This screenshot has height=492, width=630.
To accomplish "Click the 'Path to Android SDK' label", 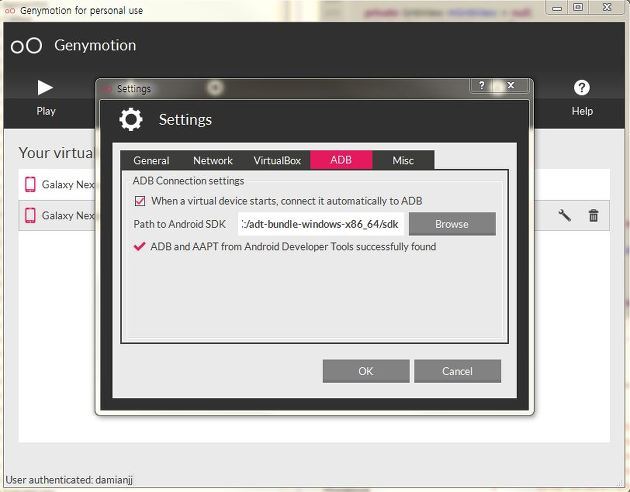I will (180, 224).
